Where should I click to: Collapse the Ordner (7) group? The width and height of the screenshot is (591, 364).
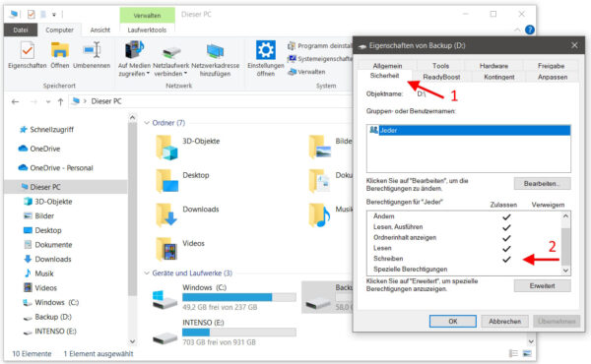(147, 123)
